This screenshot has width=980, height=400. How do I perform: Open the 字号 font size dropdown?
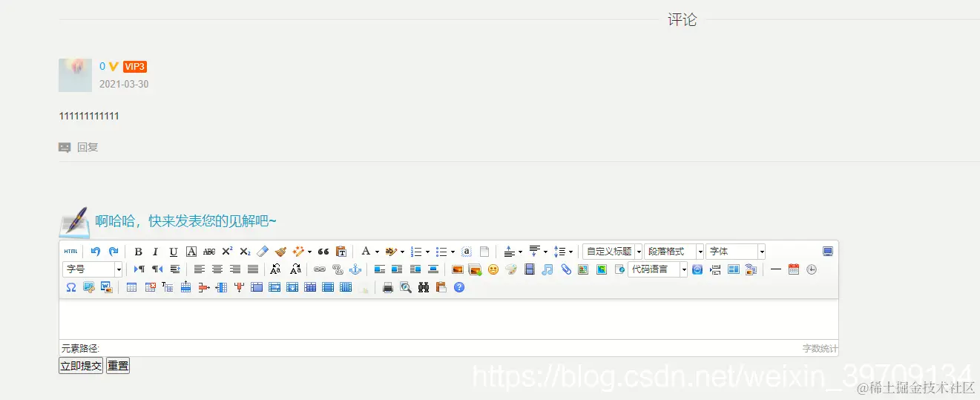click(x=93, y=269)
